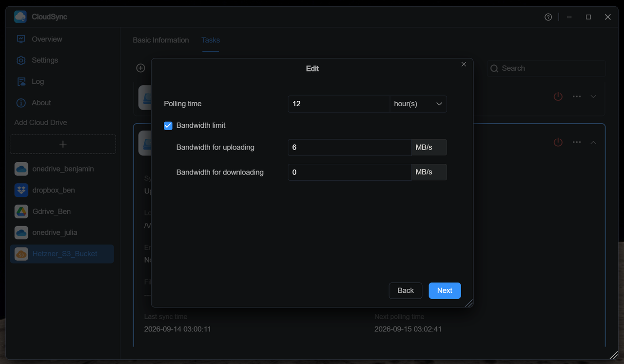624x364 pixels.
Task: Click the Search box in Tasks
Action: point(546,68)
